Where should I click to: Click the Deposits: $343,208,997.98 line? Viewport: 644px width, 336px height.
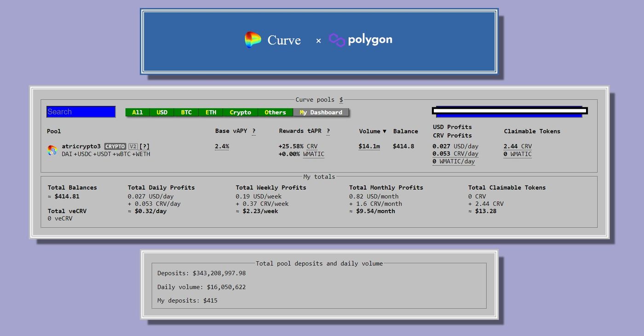[x=201, y=273]
